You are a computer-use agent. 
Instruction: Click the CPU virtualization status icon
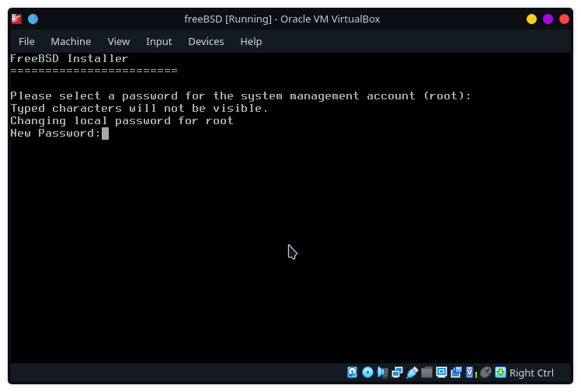click(471, 372)
